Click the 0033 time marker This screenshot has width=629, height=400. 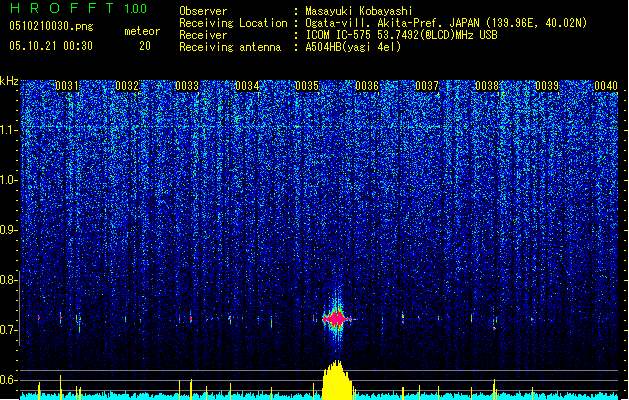(187, 86)
